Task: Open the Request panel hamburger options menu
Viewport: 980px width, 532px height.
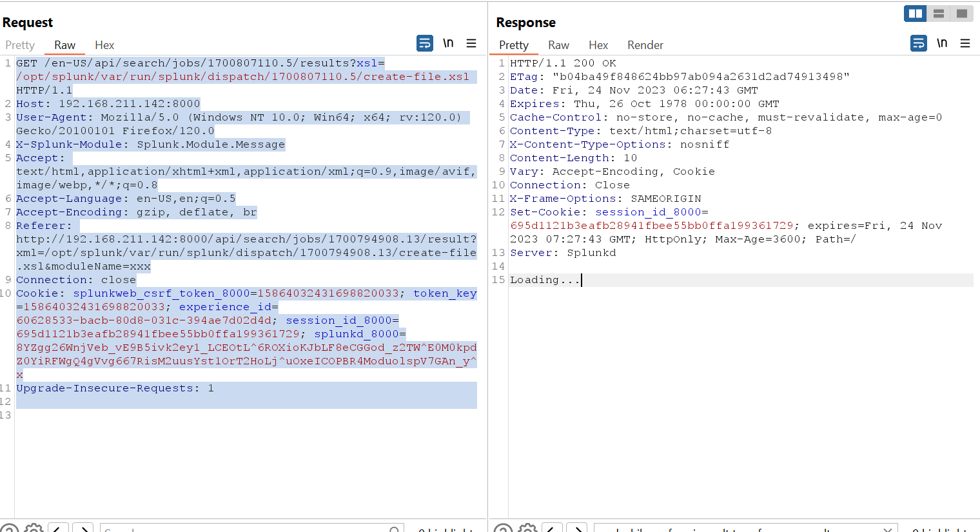Action: pos(471,43)
